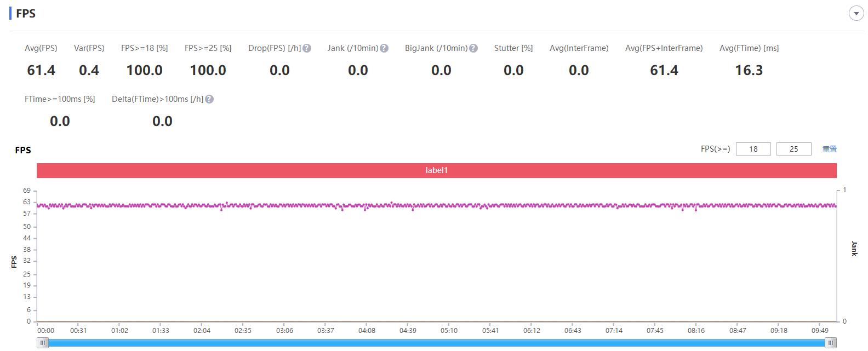
Task: Click the Avg(FPS+InterFrame) metric label
Action: 664,48
